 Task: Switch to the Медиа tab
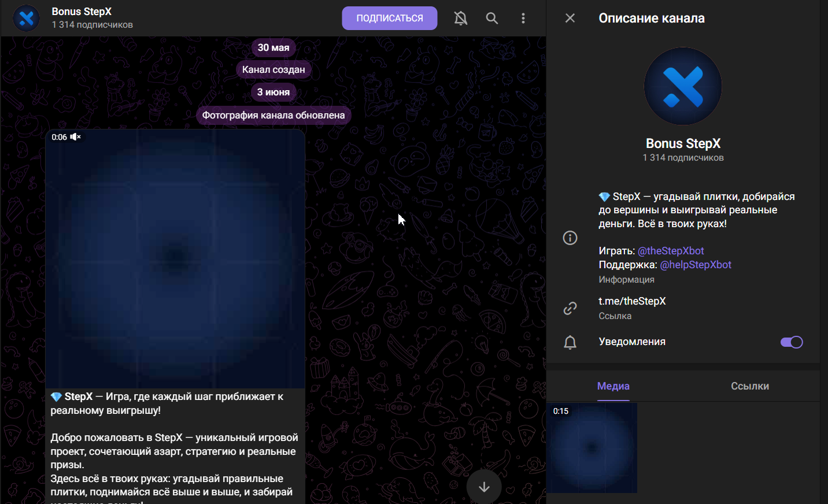click(613, 386)
